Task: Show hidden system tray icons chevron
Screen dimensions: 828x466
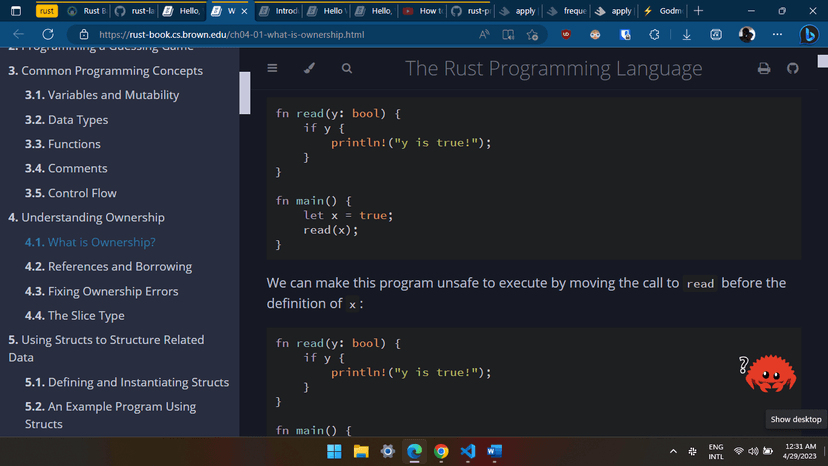Action: coord(673,452)
